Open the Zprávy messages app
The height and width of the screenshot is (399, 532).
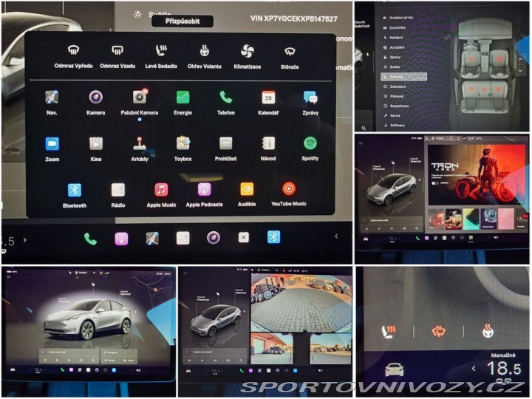tap(310, 98)
